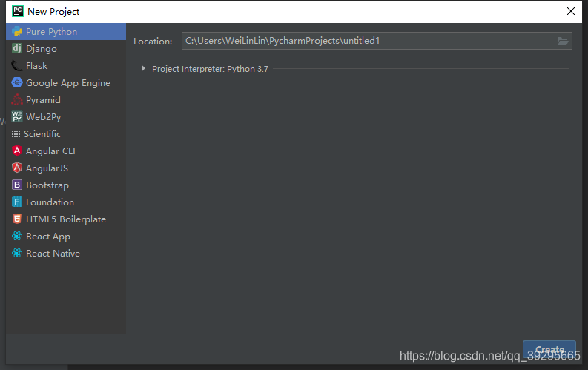Viewport: 588px width, 370px height.
Task: Click the Web2Py icon
Action: [17, 117]
